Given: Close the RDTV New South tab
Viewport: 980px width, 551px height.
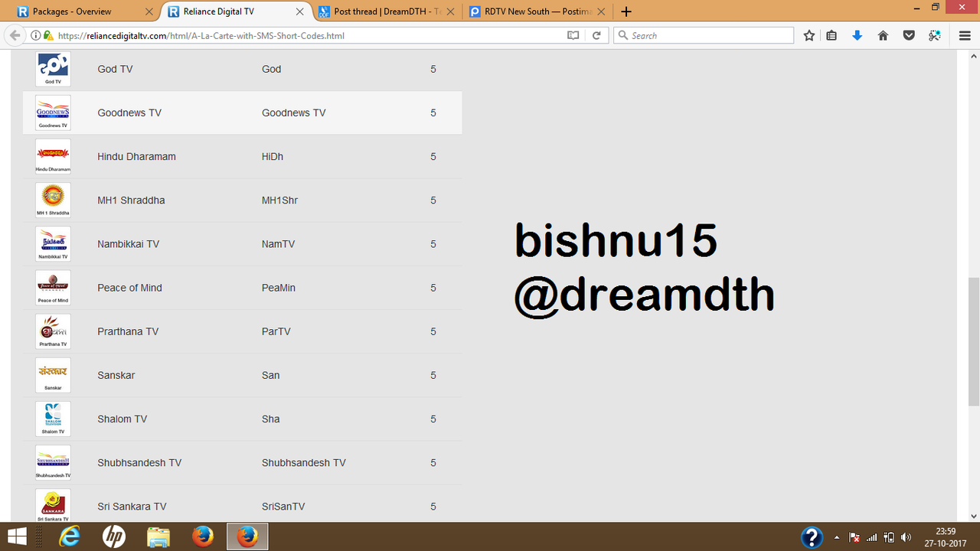Looking at the screenshot, I should [x=600, y=11].
